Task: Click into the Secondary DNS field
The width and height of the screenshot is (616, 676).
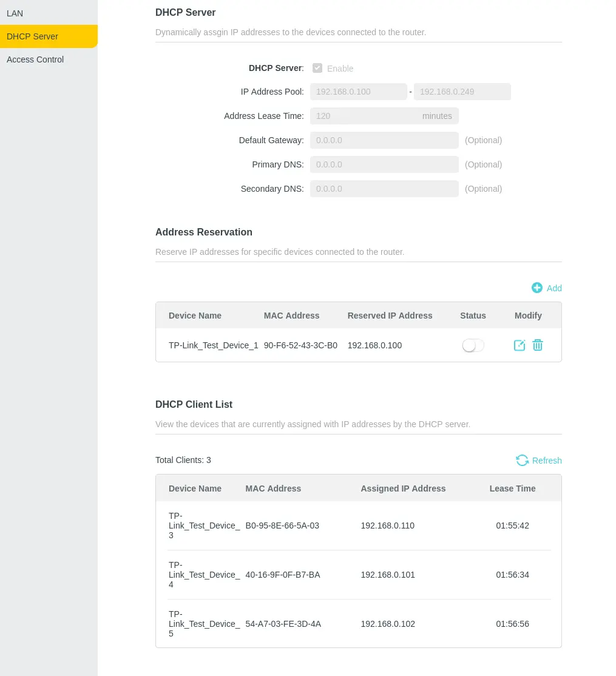Action: coord(384,189)
